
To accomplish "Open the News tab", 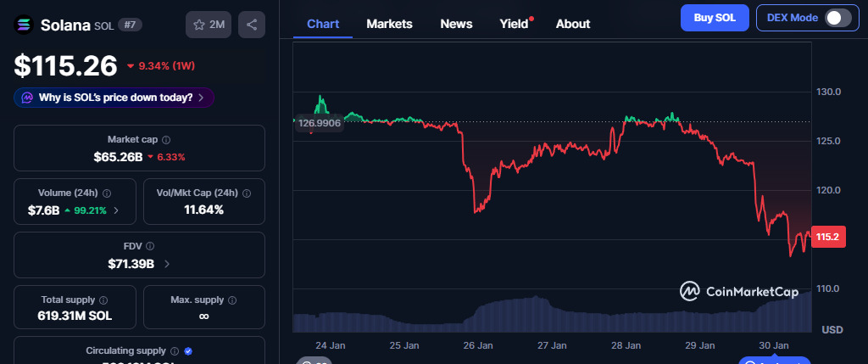I will [x=456, y=24].
